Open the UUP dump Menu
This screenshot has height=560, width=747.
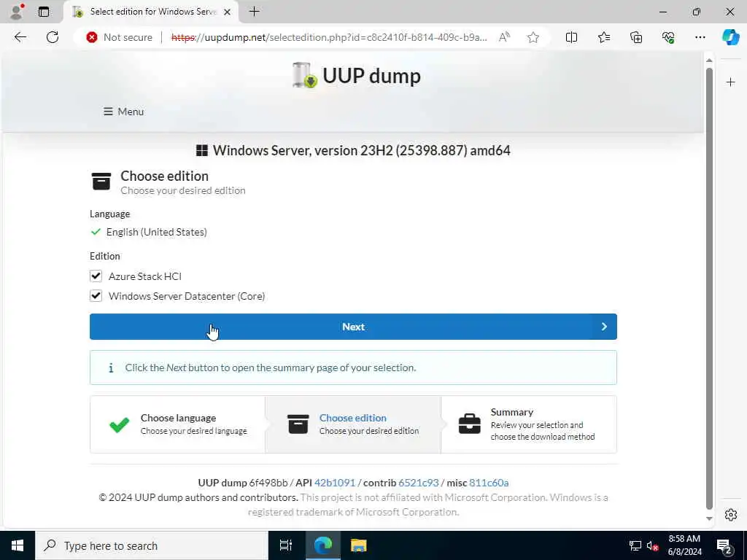(x=124, y=112)
